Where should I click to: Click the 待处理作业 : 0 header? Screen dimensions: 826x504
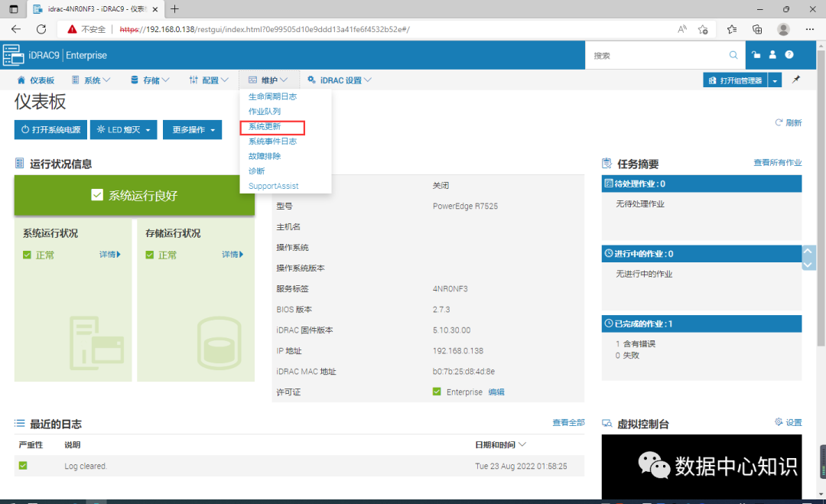(701, 184)
